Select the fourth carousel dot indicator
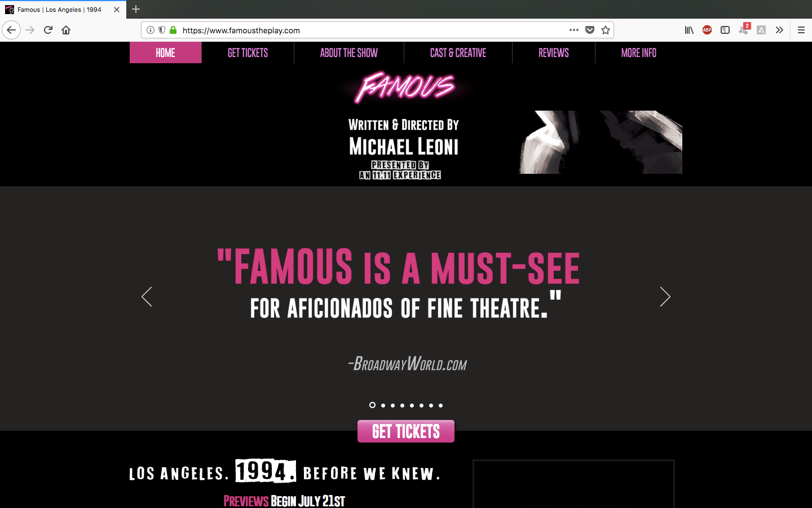812x508 pixels. tap(402, 405)
